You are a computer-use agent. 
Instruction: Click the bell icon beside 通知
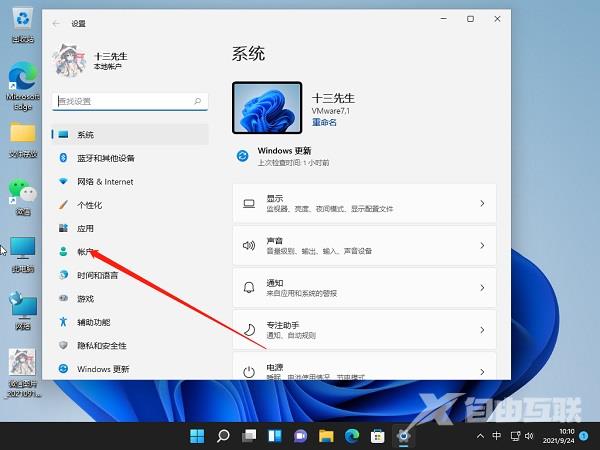[249, 288]
